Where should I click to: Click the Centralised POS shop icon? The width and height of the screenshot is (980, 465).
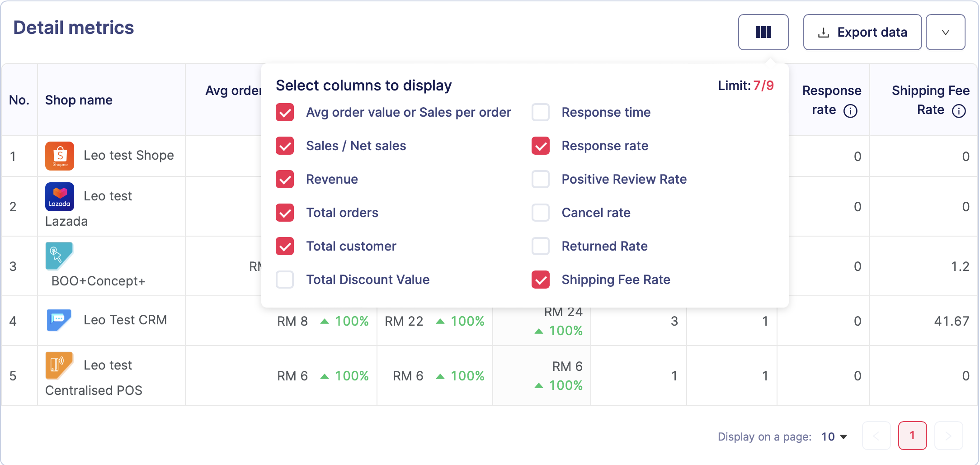[59, 365]
